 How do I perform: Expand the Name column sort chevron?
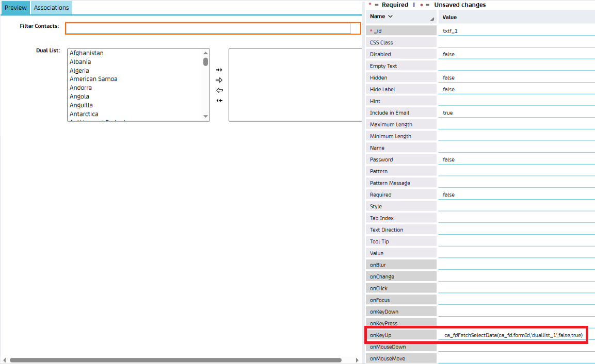tap(390, 16)
